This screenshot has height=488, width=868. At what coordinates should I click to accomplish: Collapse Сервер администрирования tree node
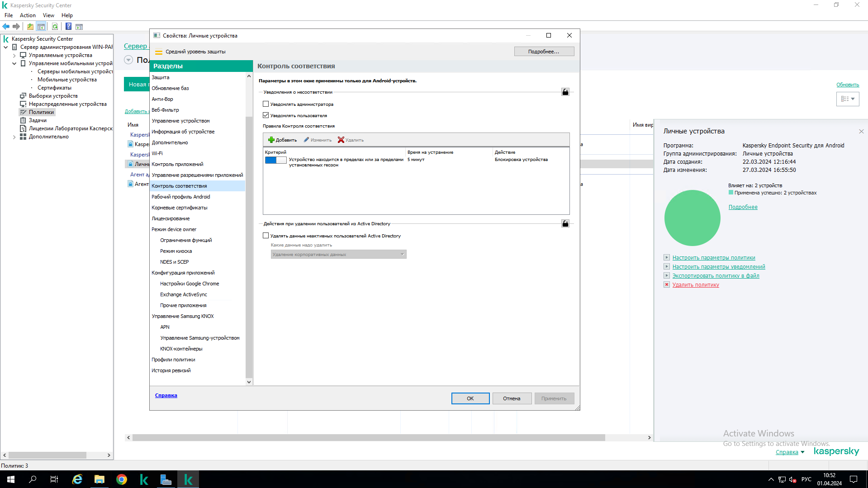click(x=5, y=47)
